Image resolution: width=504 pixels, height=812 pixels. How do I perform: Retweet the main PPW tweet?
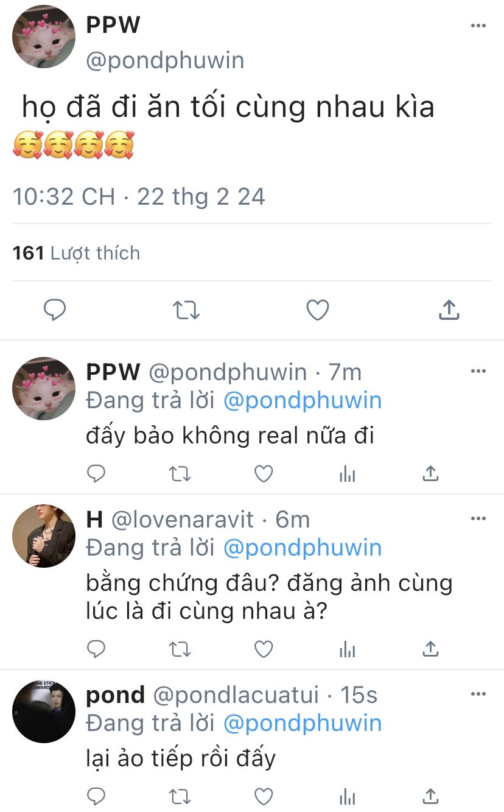click(x=186, y=311)
